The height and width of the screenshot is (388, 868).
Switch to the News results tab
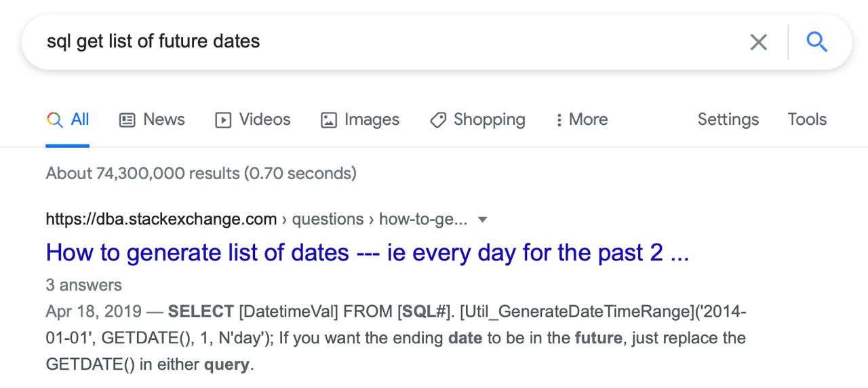point(152,119)
